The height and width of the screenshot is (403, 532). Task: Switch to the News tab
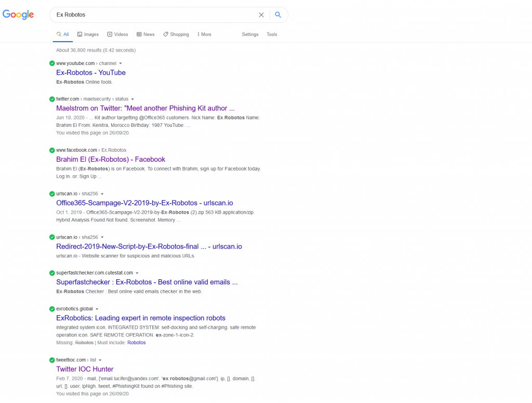pyautogui.click(x=145, y=34)
